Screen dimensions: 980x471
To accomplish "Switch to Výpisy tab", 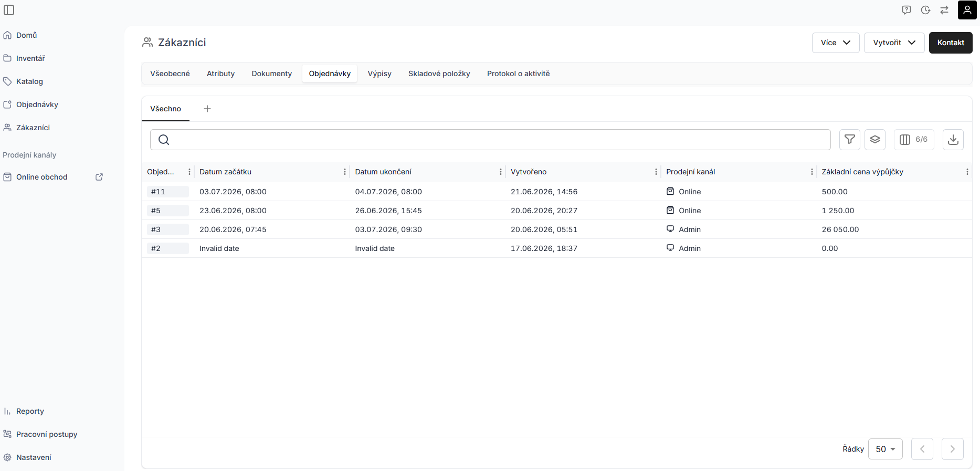I will pyautogui.click(x=380, y=74).
